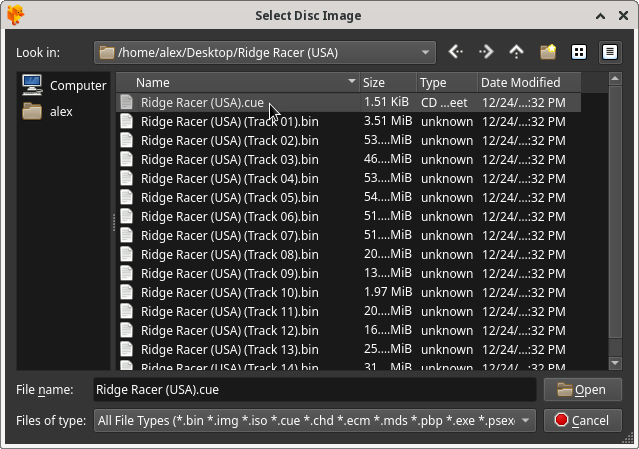Screen dimensions: 639x449
Task: Click the file icon beside Track 13.bin
Action: [126, 349]
